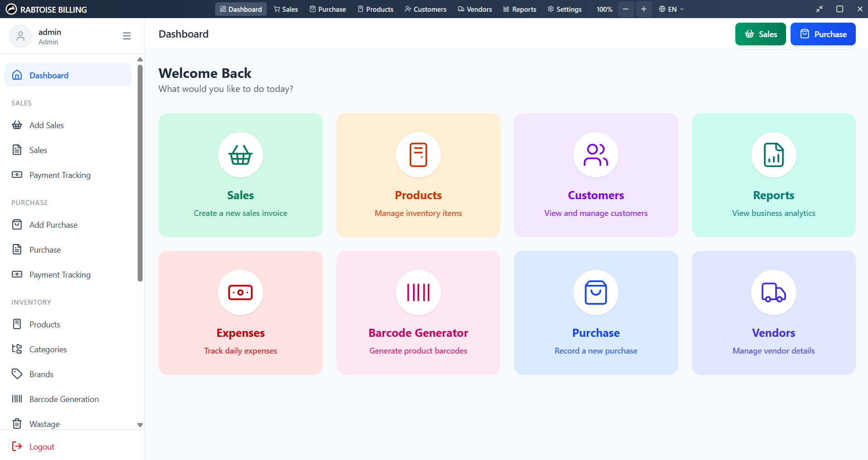
Task: Open the Purchase menu in top bar
Action: [328, 9]
